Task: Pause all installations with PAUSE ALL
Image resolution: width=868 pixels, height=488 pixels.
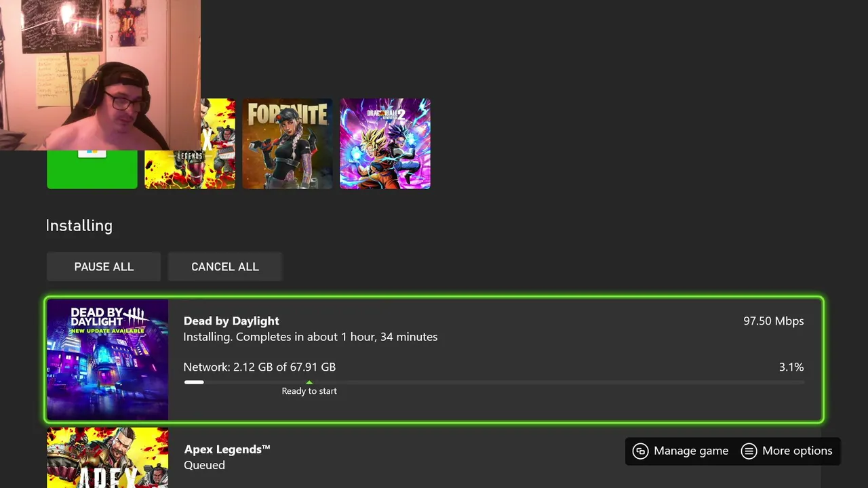Action: (104, 266)
